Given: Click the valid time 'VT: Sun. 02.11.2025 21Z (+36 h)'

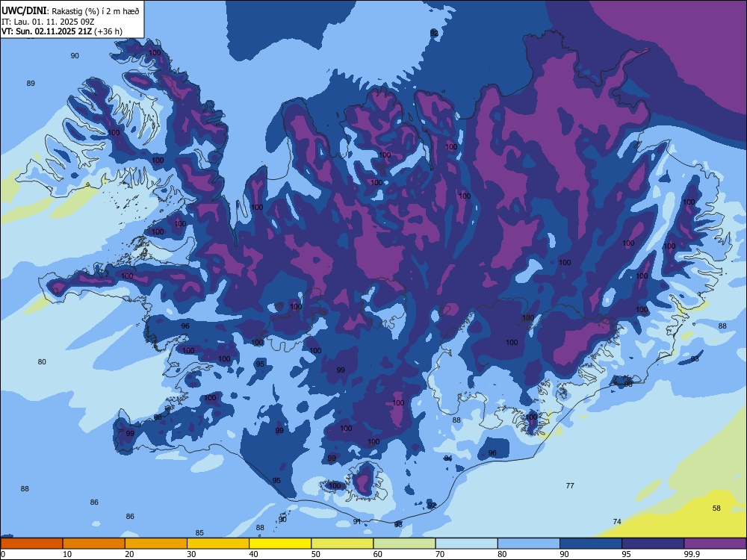Looking at the screenshot, I should (x=62, y=31).
